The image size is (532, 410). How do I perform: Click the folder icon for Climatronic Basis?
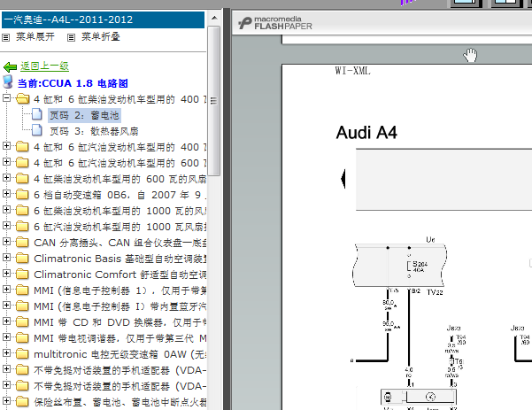pyautogui.click(x=22, y=258)
